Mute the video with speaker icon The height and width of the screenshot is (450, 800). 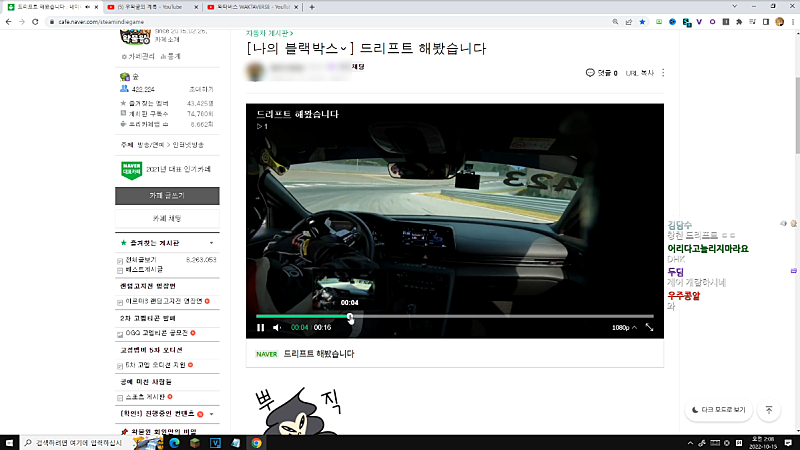[277, 328]
